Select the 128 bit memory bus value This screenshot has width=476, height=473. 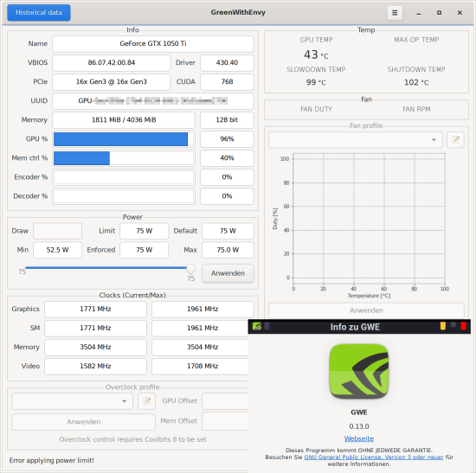coord(227,120)
